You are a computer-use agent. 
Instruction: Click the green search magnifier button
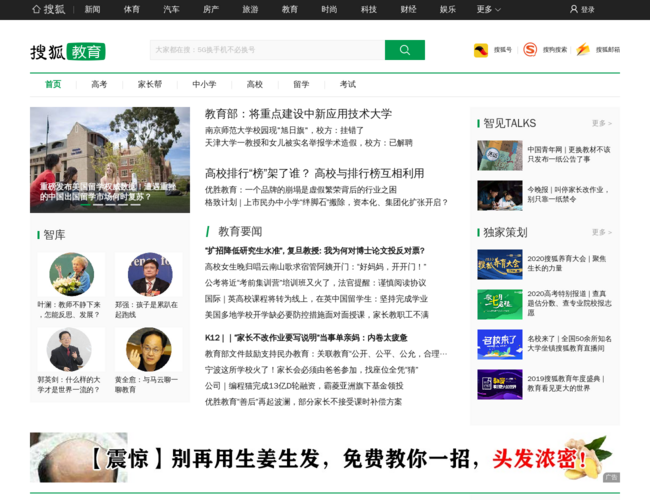pos(405,50)
